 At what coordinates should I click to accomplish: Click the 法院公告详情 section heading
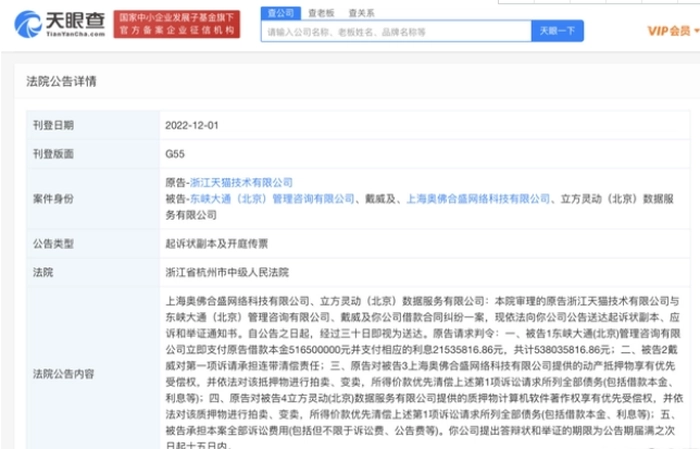(62, 81)
